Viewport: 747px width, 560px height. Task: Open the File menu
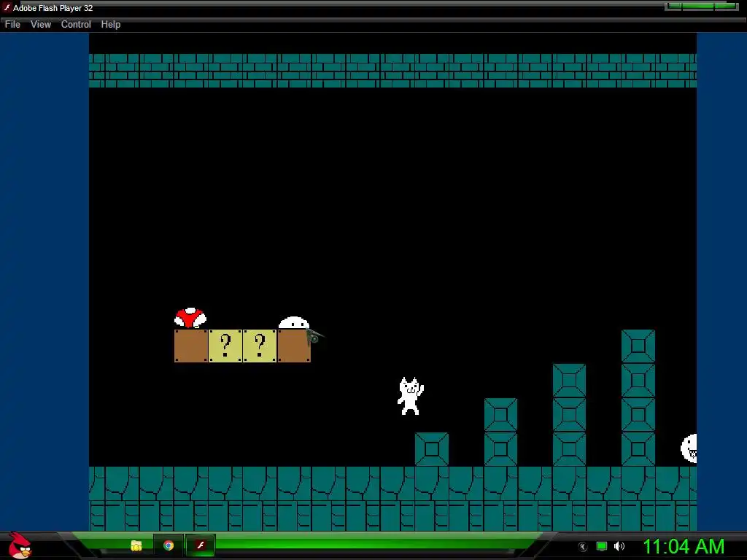click(x=12, y=24)
